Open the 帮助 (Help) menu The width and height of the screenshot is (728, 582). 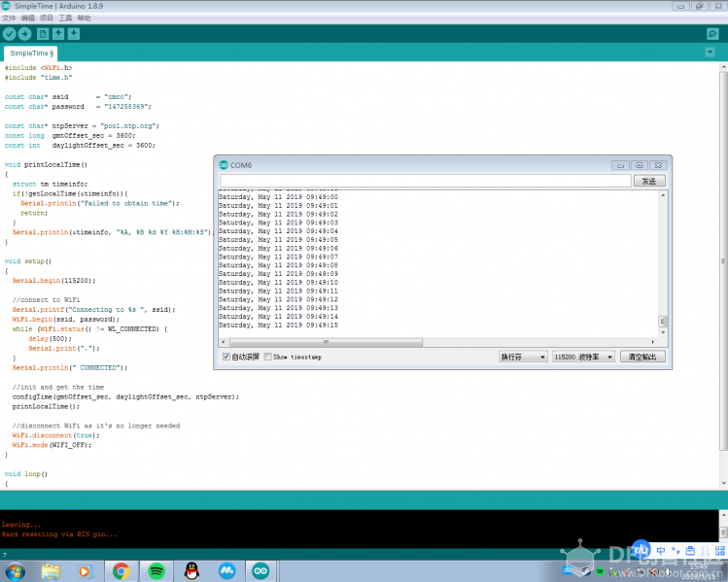point(84,18)
